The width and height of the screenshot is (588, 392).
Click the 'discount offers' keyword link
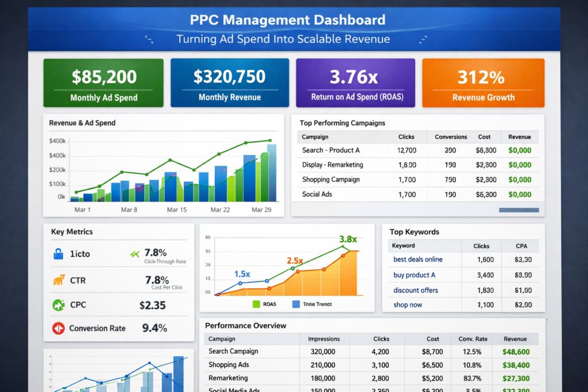(x=415, y=290)
